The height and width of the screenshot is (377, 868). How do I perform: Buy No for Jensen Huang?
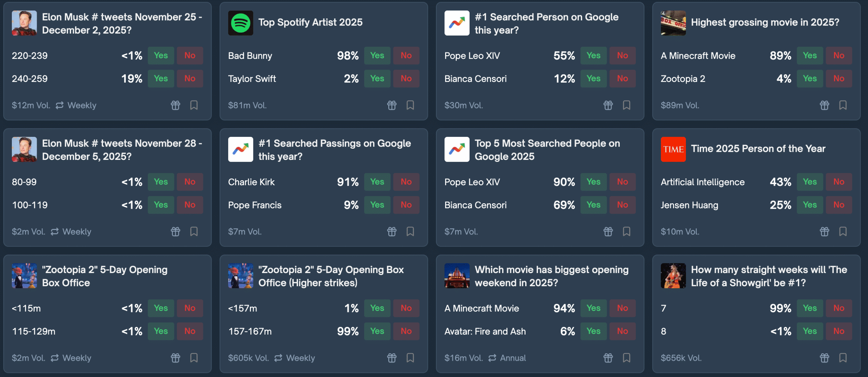coord(839,205)
